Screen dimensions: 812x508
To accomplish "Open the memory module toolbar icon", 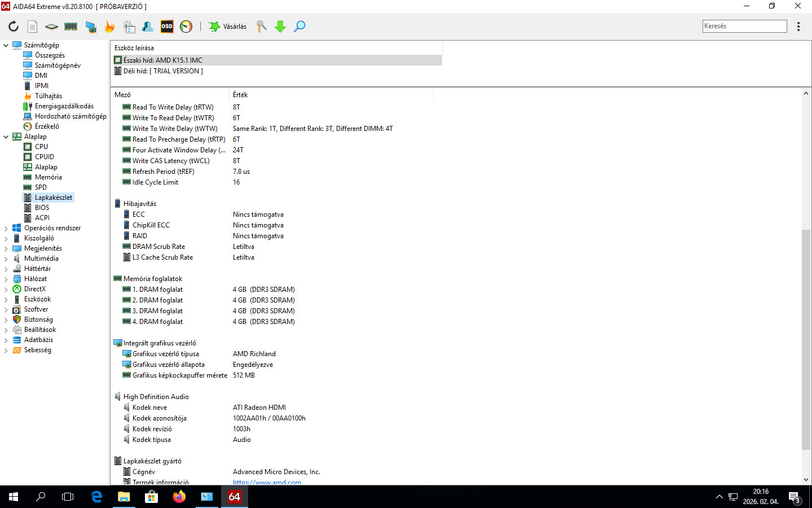I will coord(70,27).
